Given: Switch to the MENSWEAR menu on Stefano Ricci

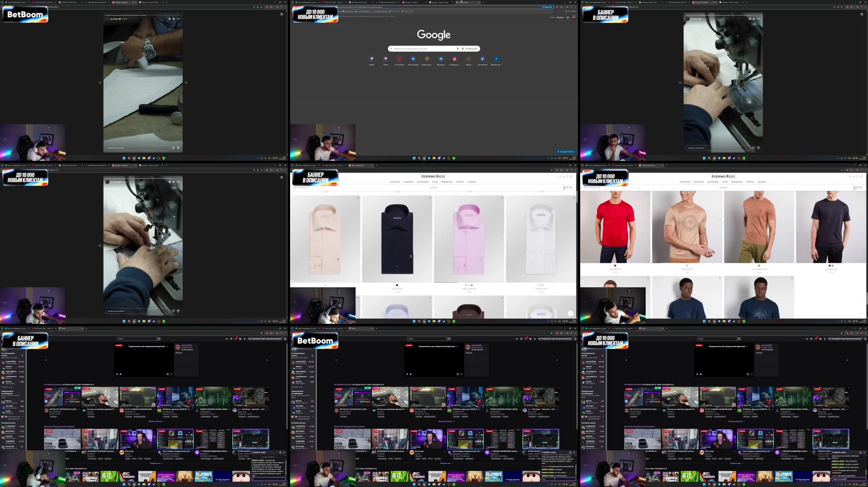Looking at the screenshot, I should coord(408,182).
